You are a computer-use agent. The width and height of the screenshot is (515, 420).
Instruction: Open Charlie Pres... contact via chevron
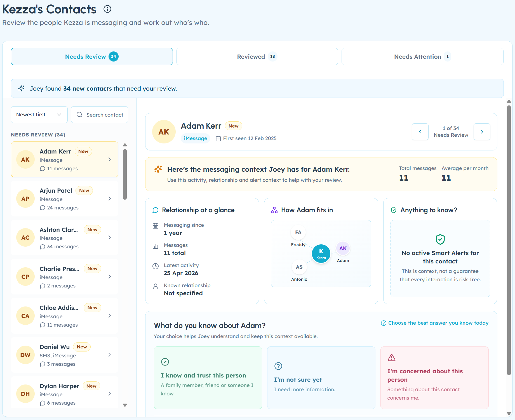tap(110, 277)
